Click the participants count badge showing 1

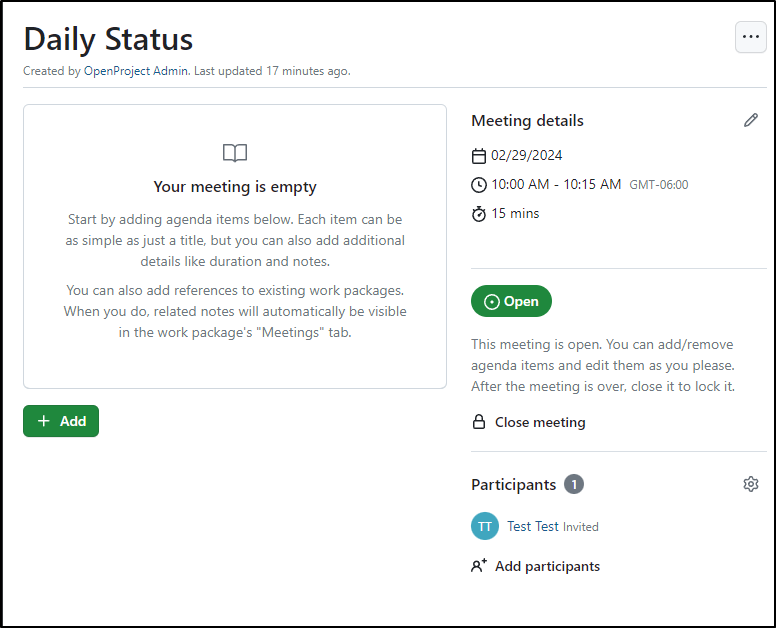point(574,484)
